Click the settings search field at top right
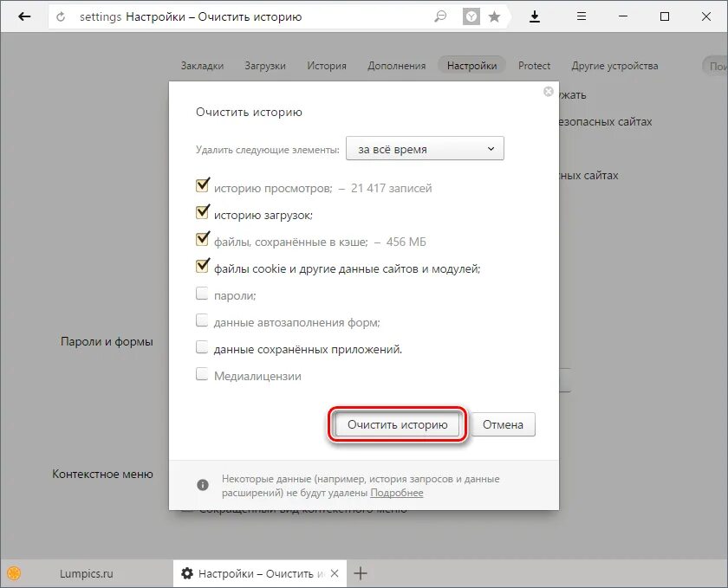Viewport: 728px width, 588px height. (716, 67)
